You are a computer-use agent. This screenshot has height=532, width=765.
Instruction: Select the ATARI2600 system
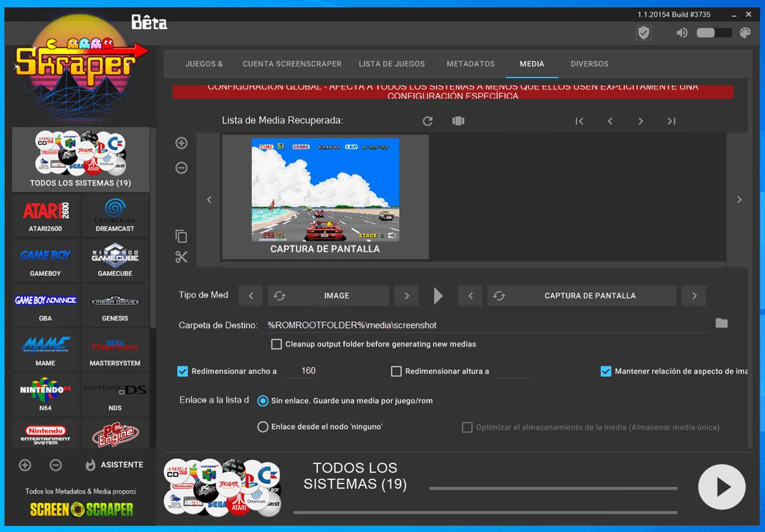click(45, 216)
